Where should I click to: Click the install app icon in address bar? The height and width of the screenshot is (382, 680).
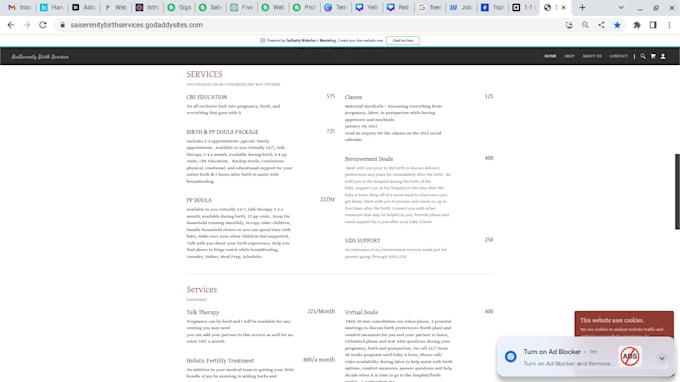[x=569, y=25]
